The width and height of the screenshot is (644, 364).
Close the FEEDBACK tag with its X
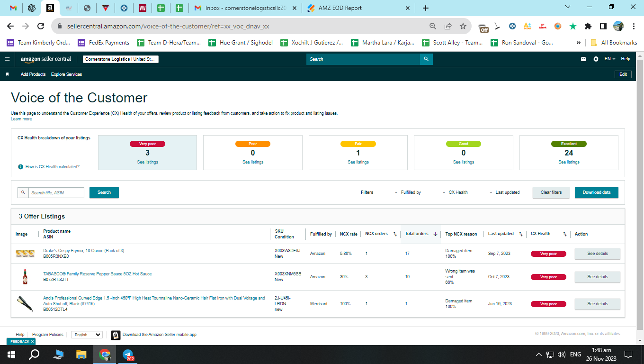[33, 341]
